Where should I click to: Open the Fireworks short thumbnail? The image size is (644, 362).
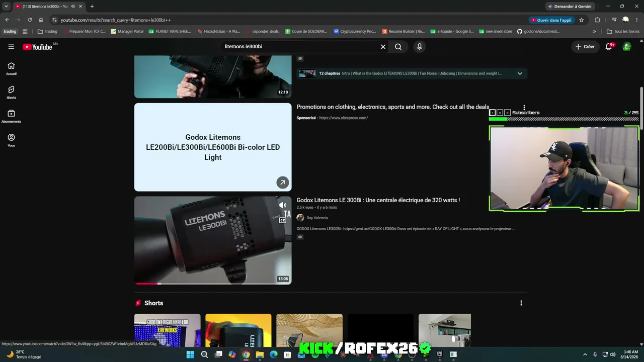tap(167, 330)
